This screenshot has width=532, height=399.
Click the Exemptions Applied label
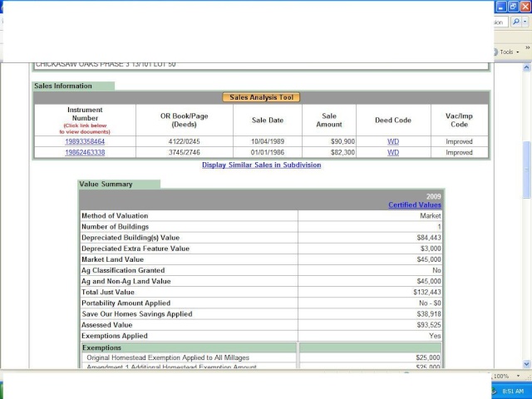(115, 336)
